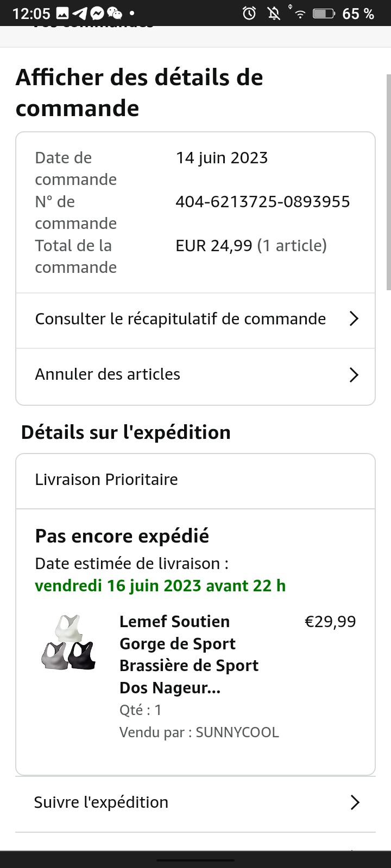Tap the WeChat notification icon
This screenshot has height=868, width=391.
[115, 13]
